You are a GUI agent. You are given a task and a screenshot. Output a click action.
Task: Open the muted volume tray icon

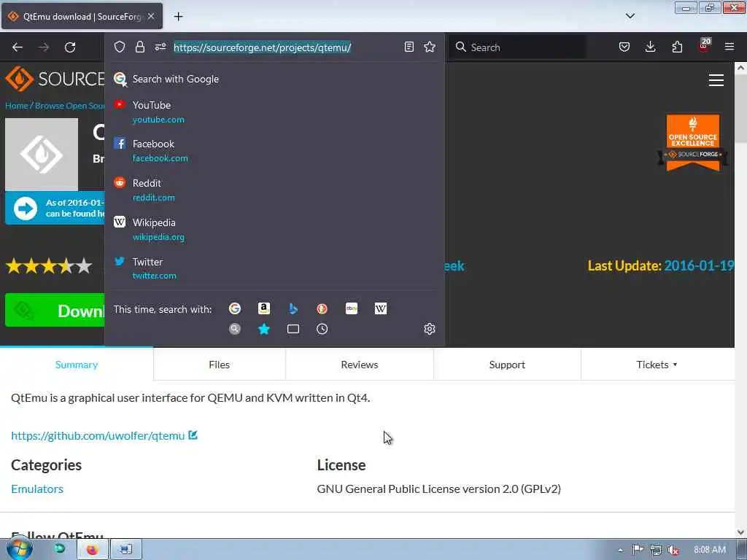pos(673,550)
